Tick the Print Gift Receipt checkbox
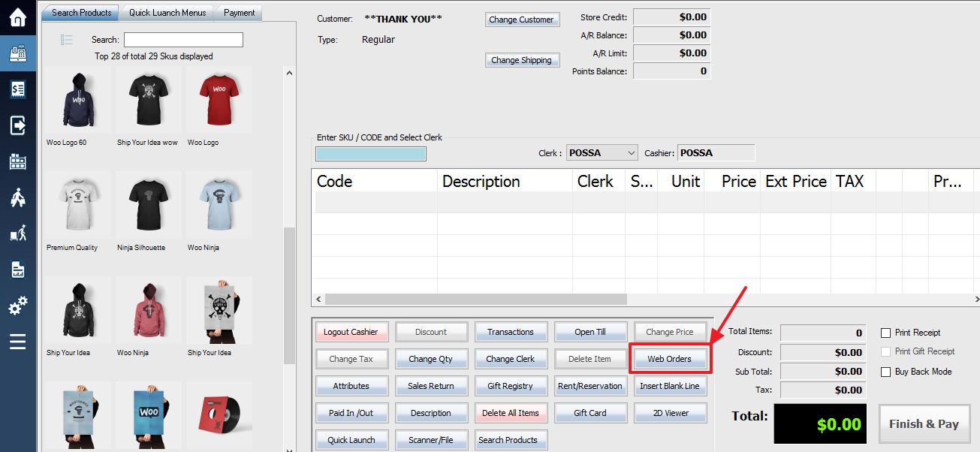The image size is (980, 452). pyautogui.click(x=885, y=351)
